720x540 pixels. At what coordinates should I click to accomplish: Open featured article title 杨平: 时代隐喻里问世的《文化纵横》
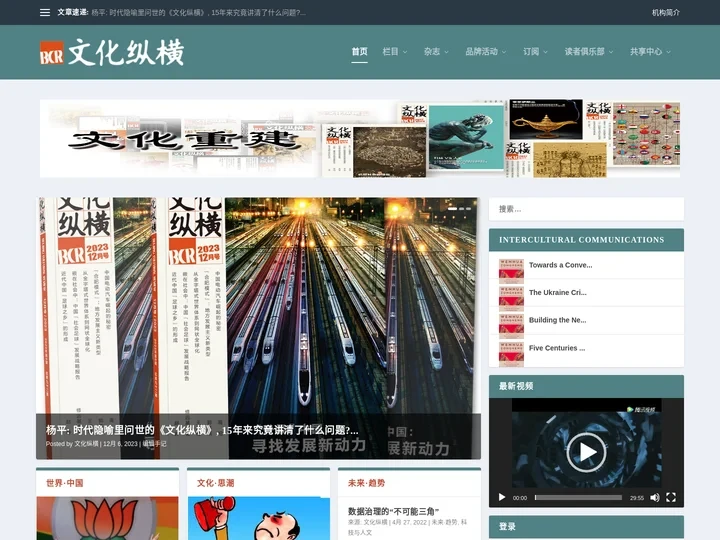(202, 430)
